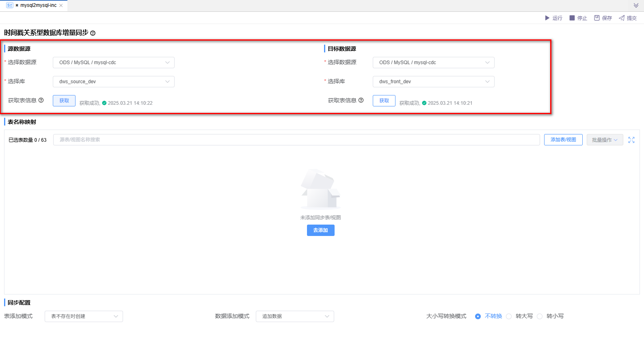Click the Save (保存) icon
Screen dimensions: 644x357
click(x=596, y=18)
